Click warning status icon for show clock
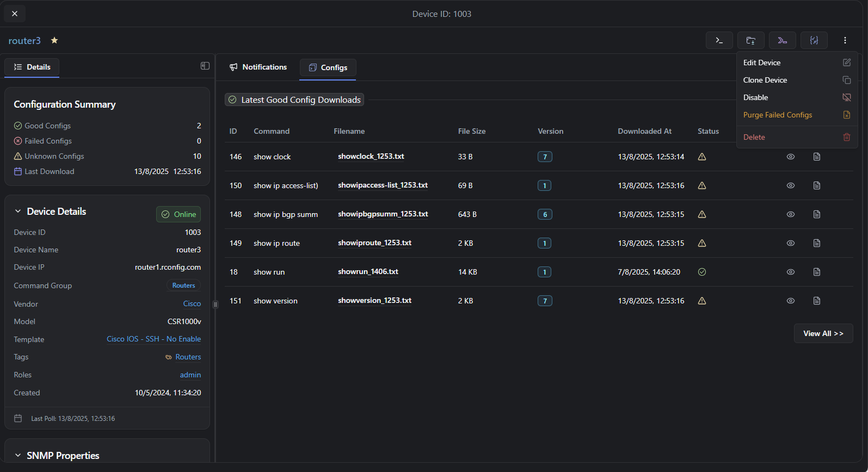The image size is (868, 472). click(x=702, y=157)
